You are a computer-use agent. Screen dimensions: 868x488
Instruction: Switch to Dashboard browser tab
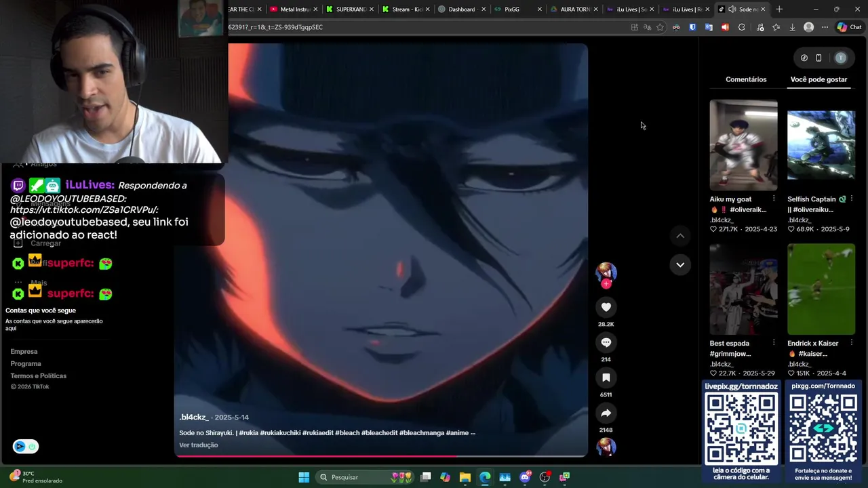coord(461,9)
